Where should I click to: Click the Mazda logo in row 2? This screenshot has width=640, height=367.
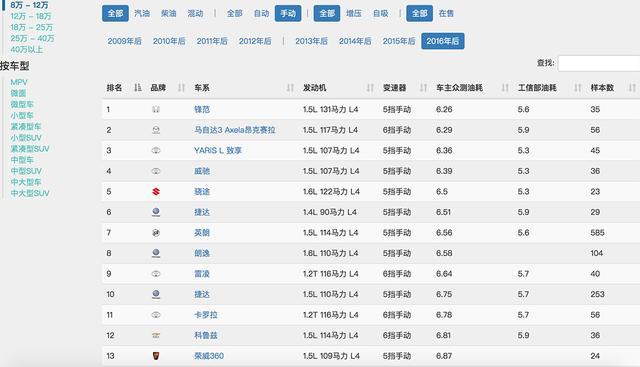coord(156,130)
